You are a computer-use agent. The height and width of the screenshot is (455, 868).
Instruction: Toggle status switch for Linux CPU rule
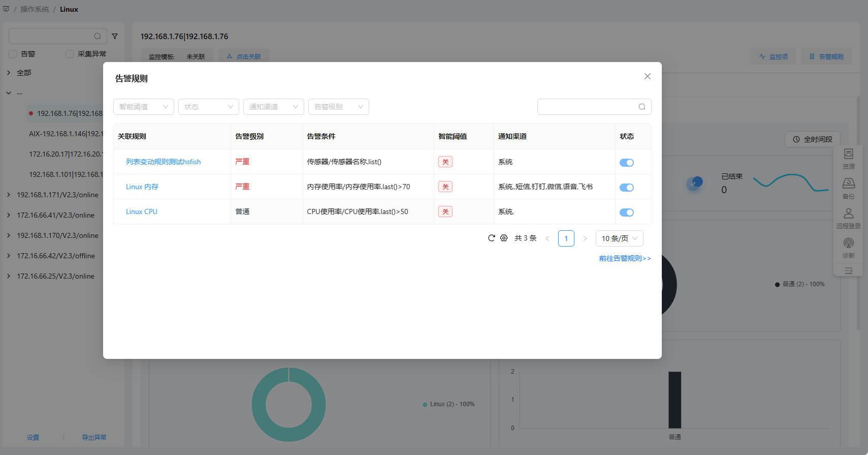coord(627,213)
